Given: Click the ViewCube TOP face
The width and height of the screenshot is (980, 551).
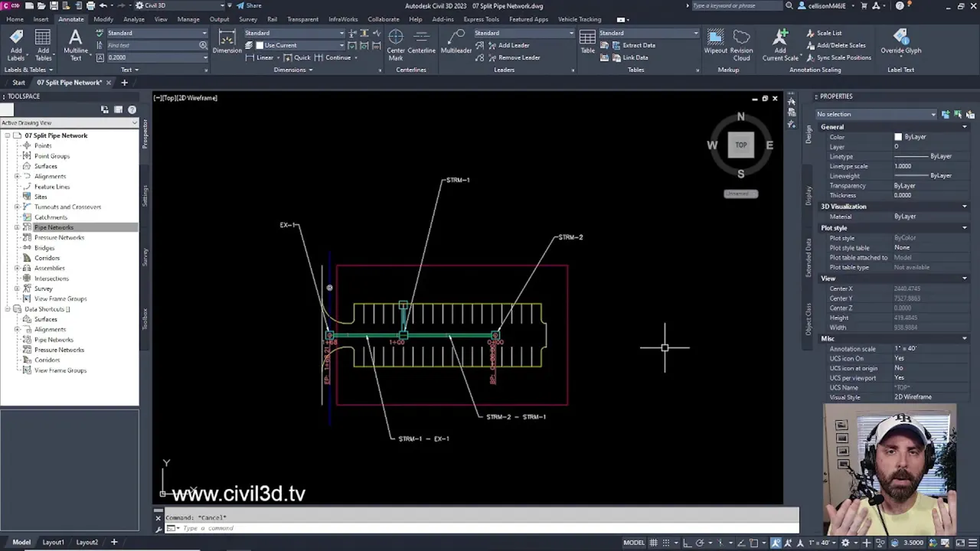Looking at the screenshot, I should 740,145.
